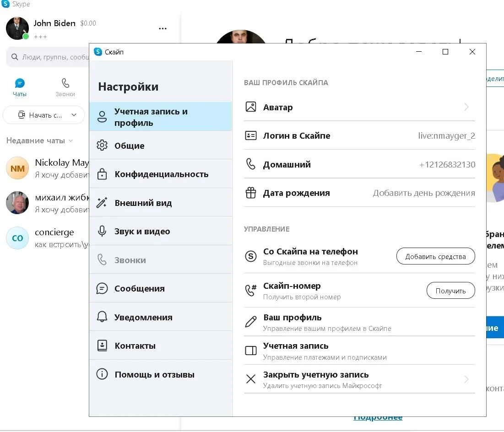Image resolution: width=504 pixels, height=432 pixels.
Task: Click the speech bubble icon for Сообщения
Action: coord(102,288)
